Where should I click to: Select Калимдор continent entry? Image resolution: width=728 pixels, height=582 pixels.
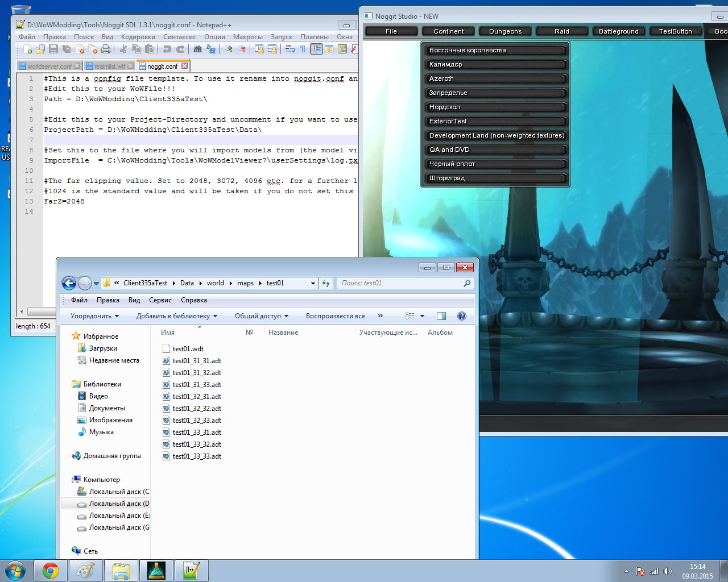(495, 64)
